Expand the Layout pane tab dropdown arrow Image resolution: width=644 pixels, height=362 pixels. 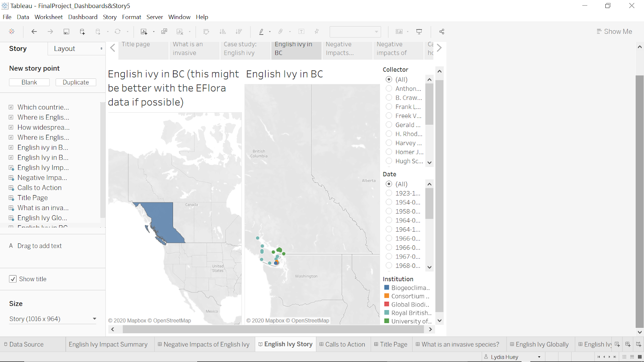pos(101,48)
